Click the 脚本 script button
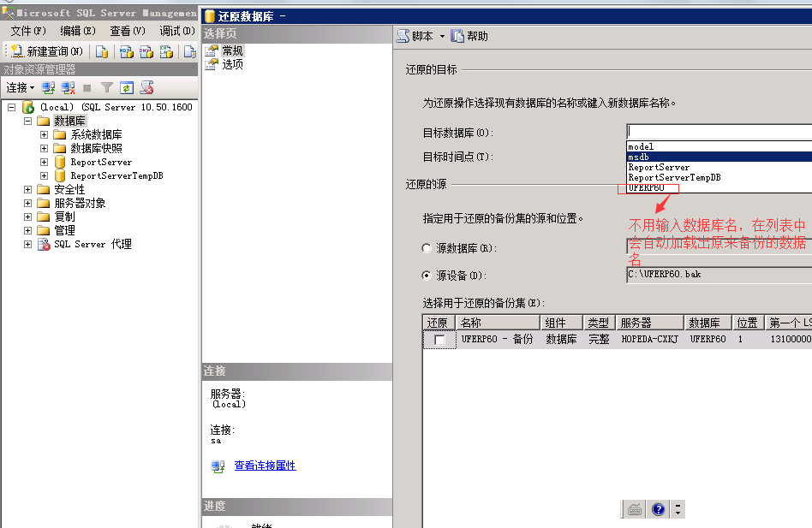This screenshot has height=528, width=812. click(x=415, y=36)
